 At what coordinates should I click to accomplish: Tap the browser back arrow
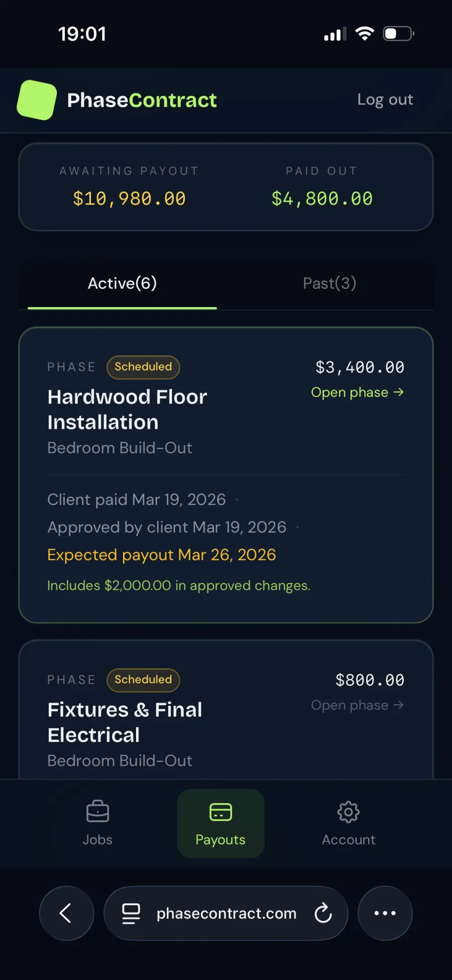(66, 913)
